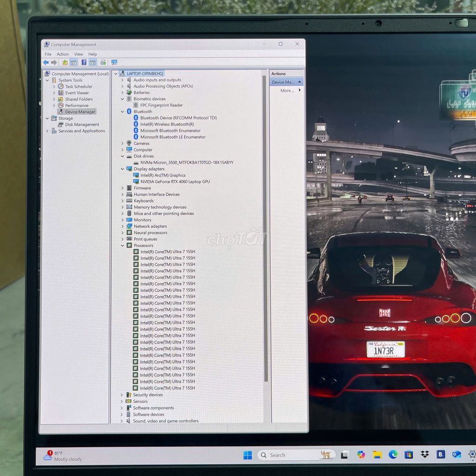The height and width of the screenshot is (476, 476).
Task: Expand the Cameras category
Action: [122, 144]
